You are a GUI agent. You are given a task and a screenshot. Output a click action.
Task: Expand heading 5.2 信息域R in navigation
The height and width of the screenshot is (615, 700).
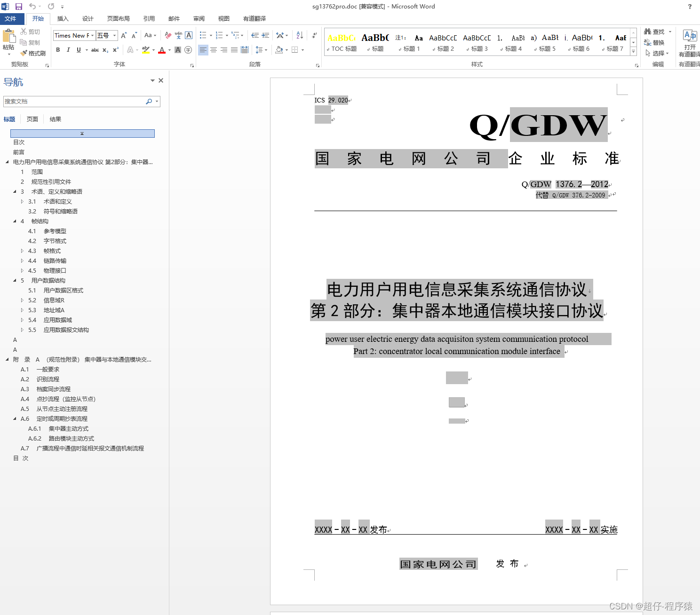coord(22,300)
